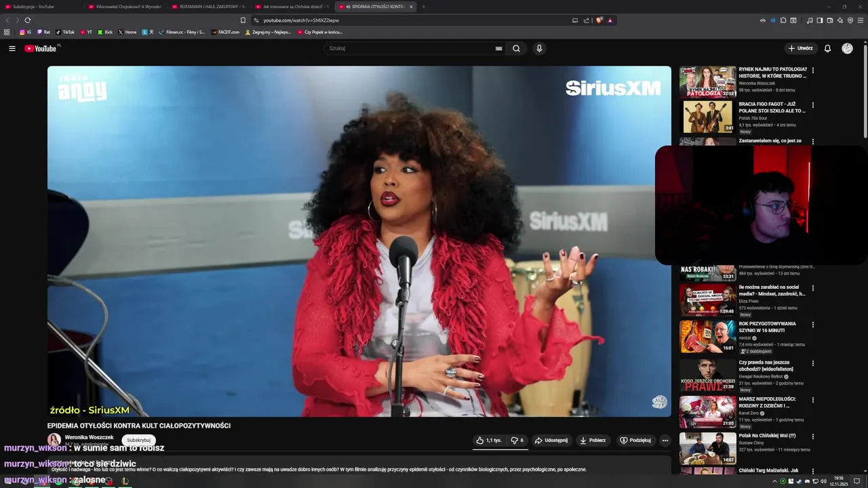Open the taskbar notification center icon

click(x=856, y=481)
